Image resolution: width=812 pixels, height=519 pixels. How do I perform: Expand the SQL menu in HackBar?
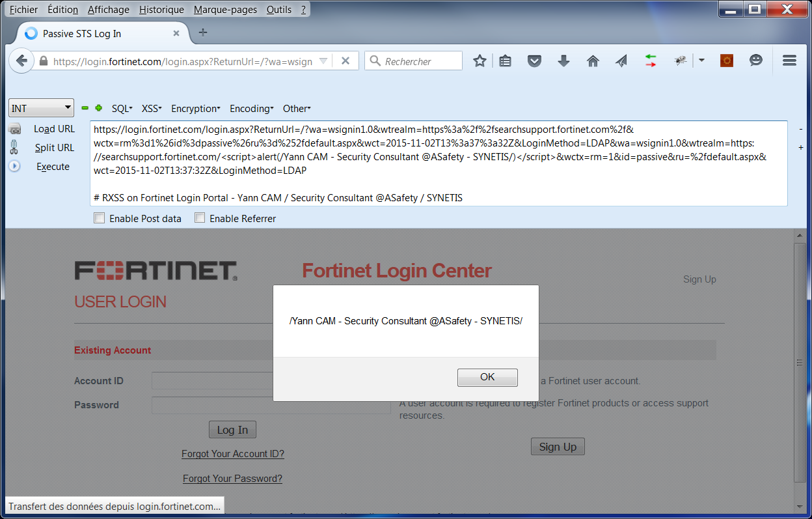(x=122, y=108)
